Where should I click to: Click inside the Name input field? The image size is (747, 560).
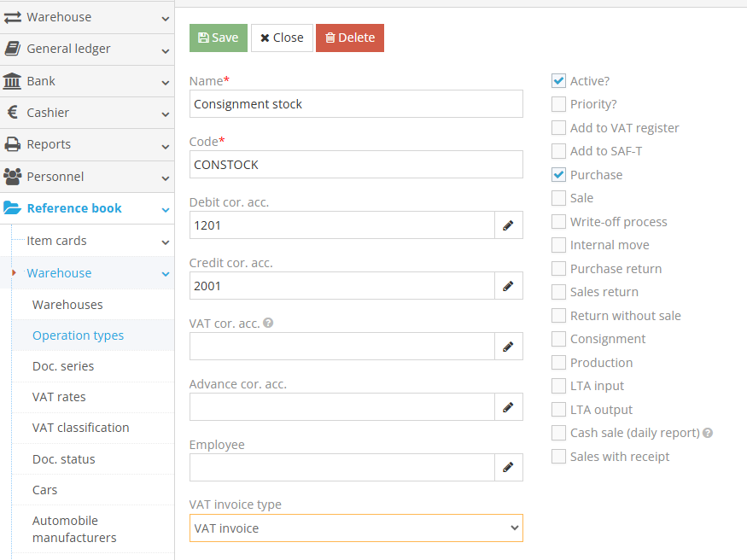click(x=355, y=103)
